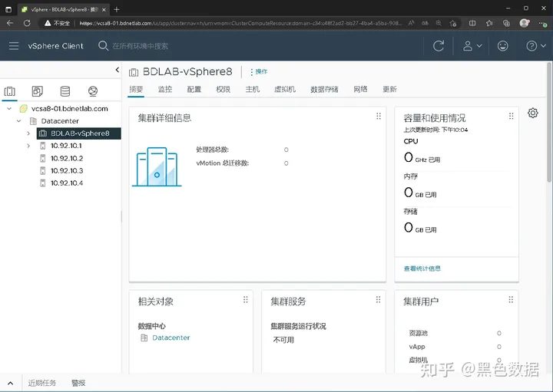Expand the bottom tasks panel chevron

point(10,384)
